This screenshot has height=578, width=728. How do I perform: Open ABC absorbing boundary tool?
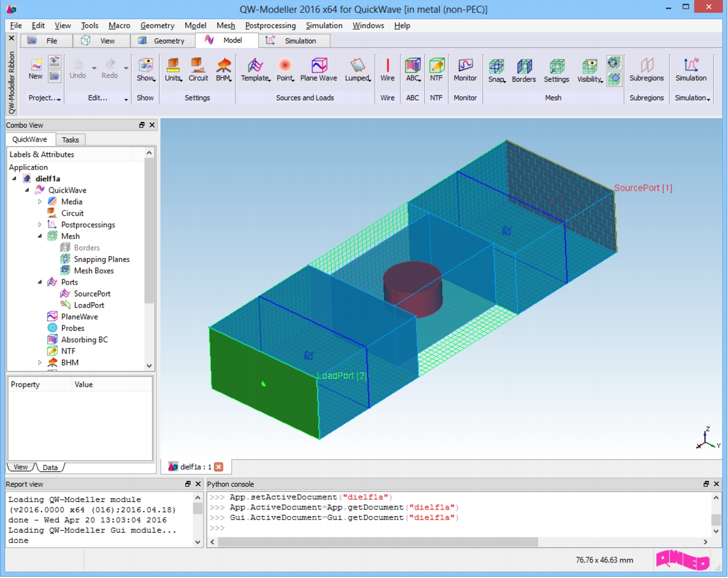click(413, 70)
